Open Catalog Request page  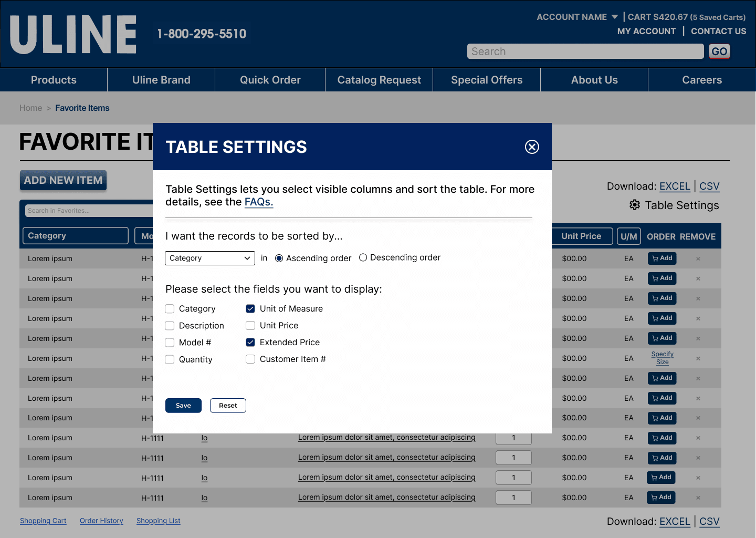coord(379,80)
